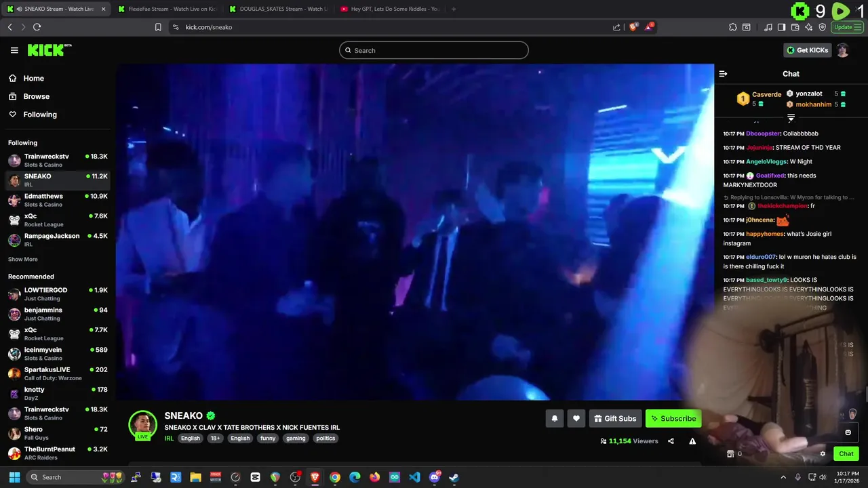Select the gaming stream tag
The height and width of the screenshot is (488, 868).
(296, 439)
